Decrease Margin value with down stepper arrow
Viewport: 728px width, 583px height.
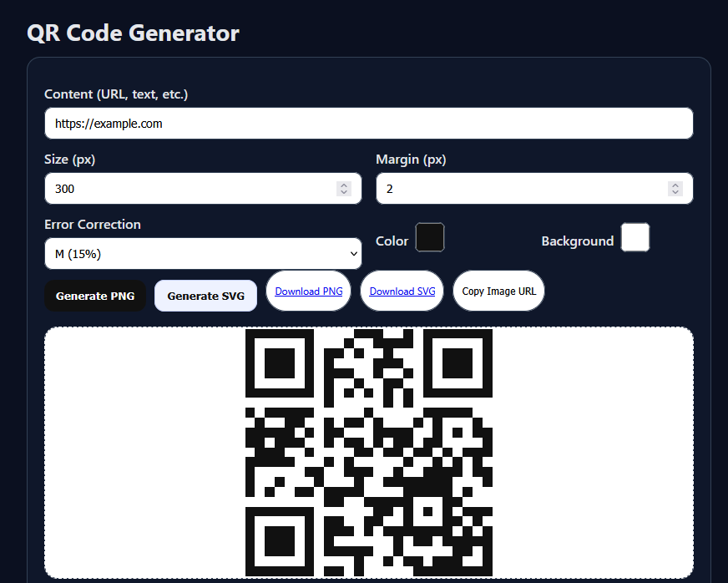click(x=675, y=192)
